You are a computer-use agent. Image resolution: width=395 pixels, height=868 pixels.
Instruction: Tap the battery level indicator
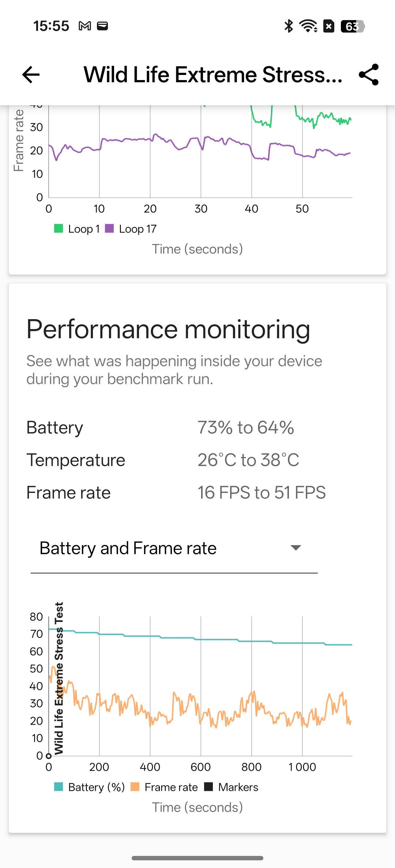tap(353, 26)
